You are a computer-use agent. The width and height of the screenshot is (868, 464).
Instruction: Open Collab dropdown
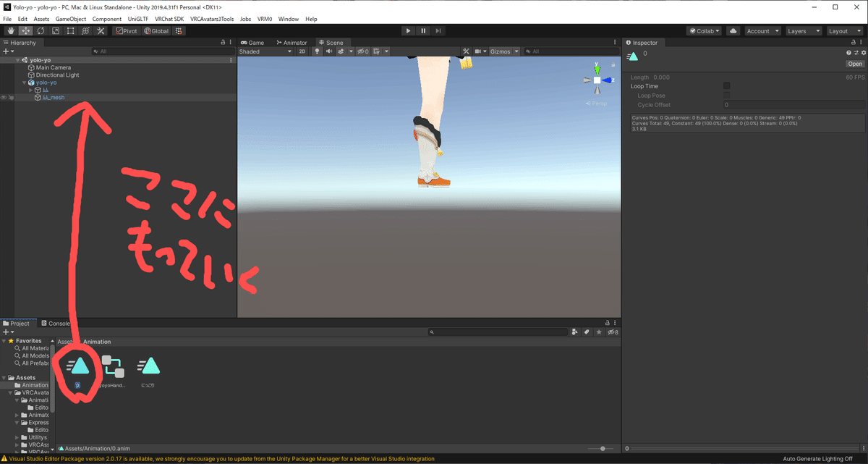click(704, 31)
